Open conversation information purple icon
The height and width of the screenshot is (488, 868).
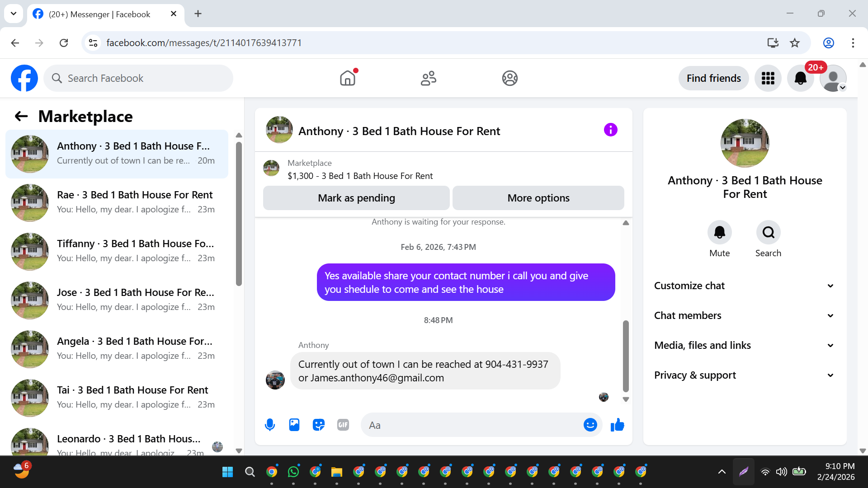[x=610, y=130]
